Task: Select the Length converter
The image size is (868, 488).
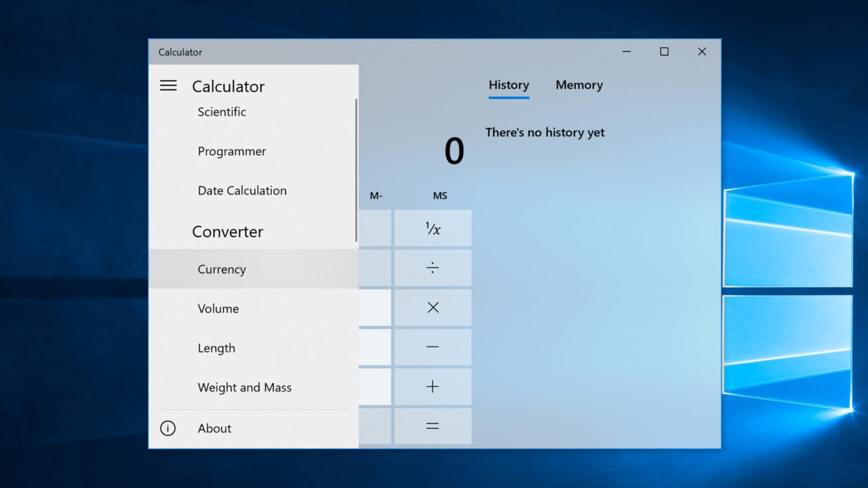Action: point(254,348)
